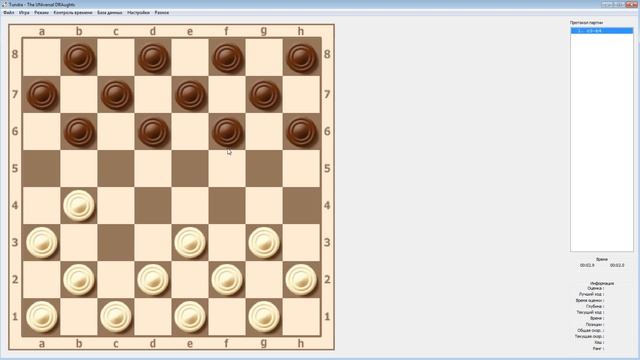This screenshot has width=640, height=360.
Task: Select the dark piece on h8
Action: point(301,58)
